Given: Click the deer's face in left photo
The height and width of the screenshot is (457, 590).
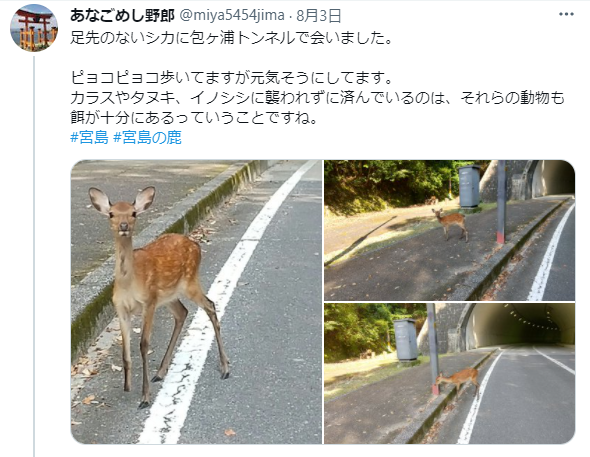Looking at the screenshot, I should (x=123, y=219).
